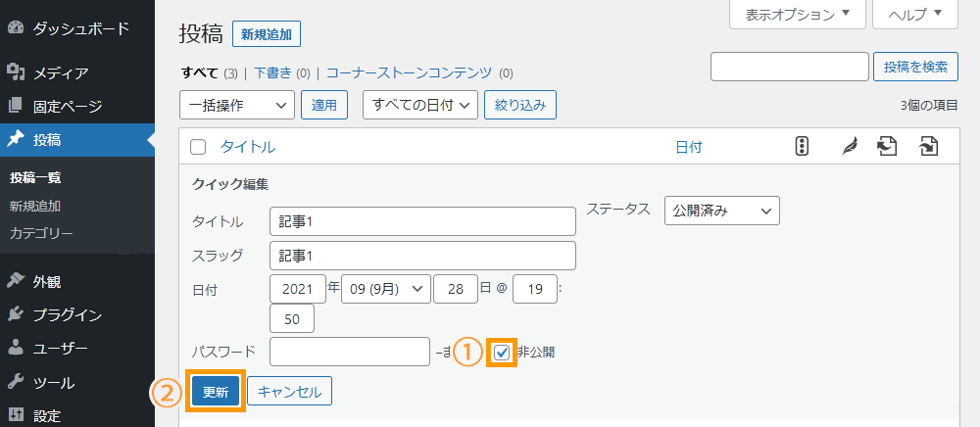Viewport: 980px width, 427px height.
Task: Click the キャンセル cancel button
Action: tap(289, 392)
